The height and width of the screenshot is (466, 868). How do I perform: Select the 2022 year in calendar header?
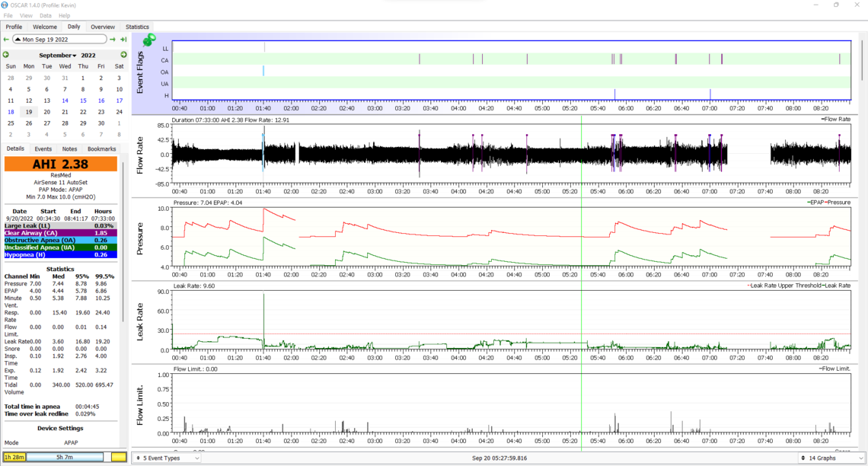(88, 56)
